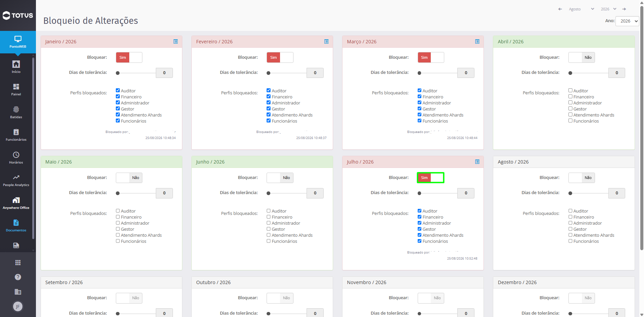Screen dimensions: 644x317
Task: Click the TOTVS logo
Action: pyautogui.click(x=18, y=15)
